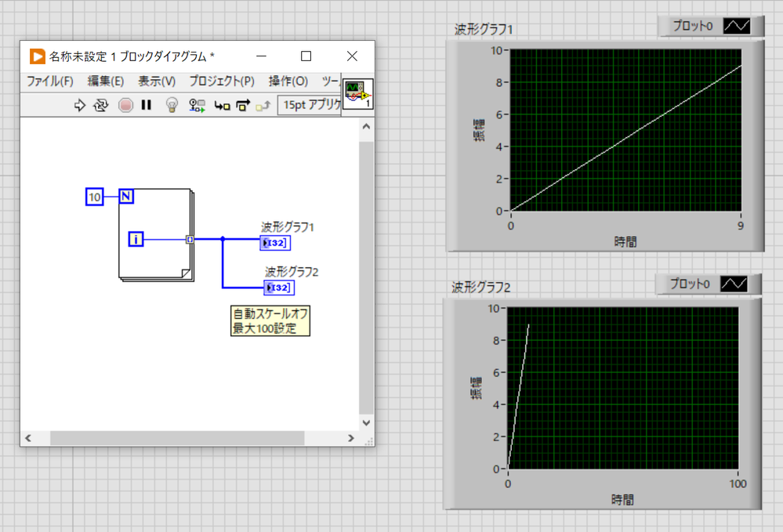Click プロット0 legend of 波形グラフ2
Screen dimensions: 783x532
click(x=689, y=284)
